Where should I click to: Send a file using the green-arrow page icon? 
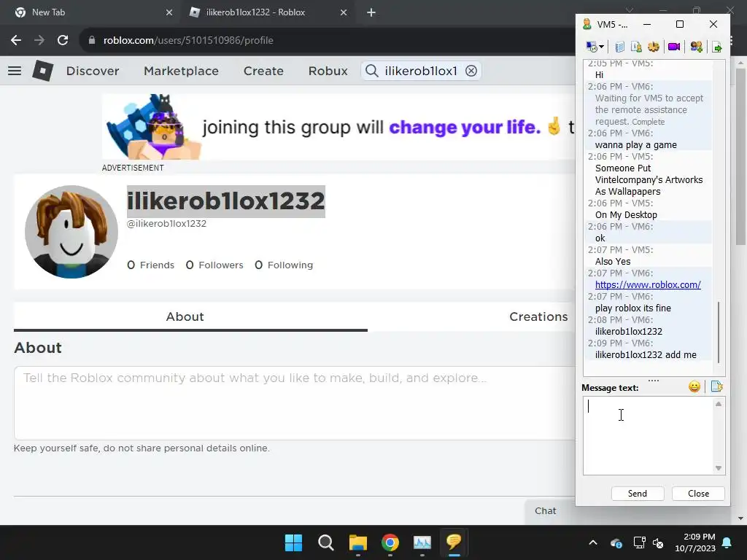click(717, 47)
